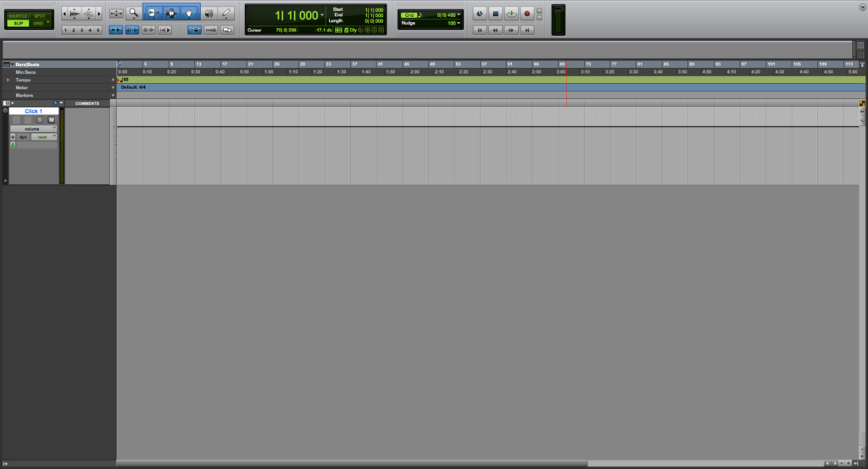Recall zoom preset 1
This screenshot has height=469, width=868.
coord(65,30)
